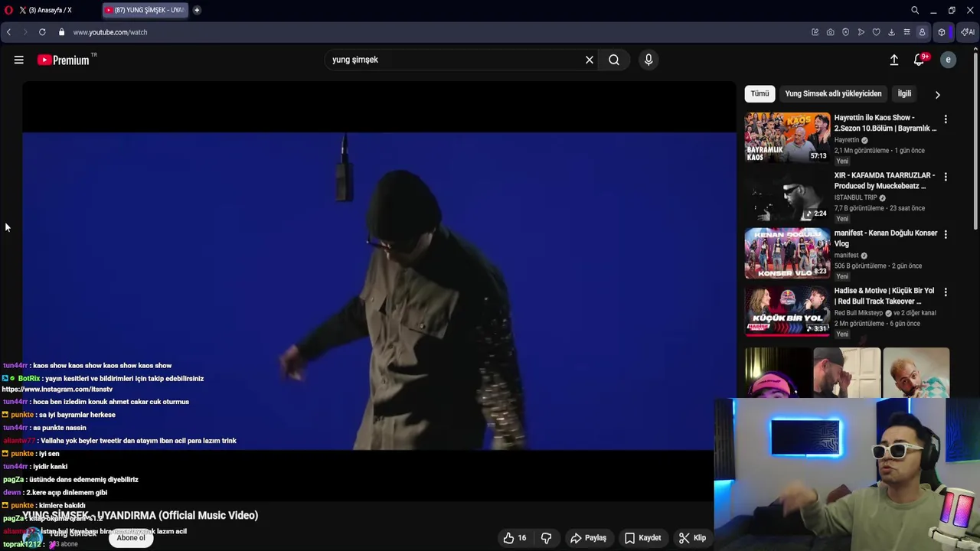The image size is (980, 551).
Task: Start voice search with the microphone
Action: 648,60
